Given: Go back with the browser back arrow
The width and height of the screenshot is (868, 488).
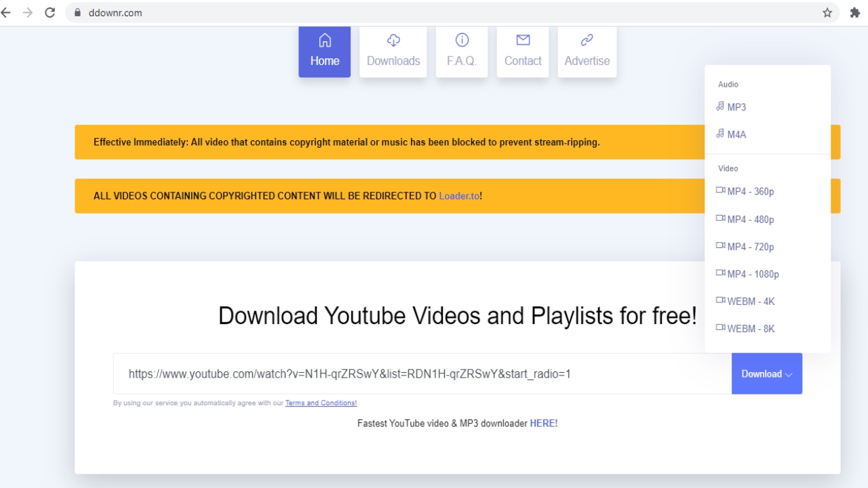Looking at the screenshot, I should [x=6, y=12].
